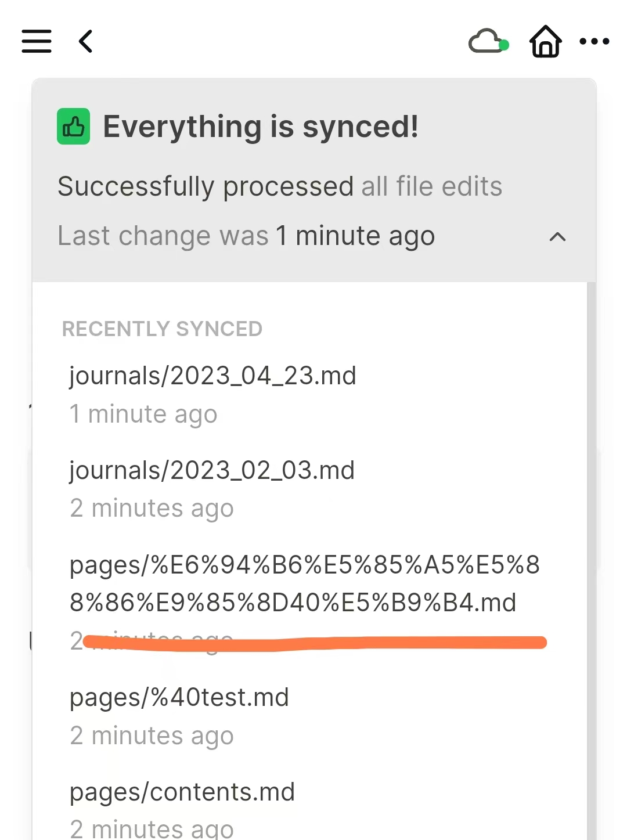Open pages/contents.md from recently synced

point(182,791)
